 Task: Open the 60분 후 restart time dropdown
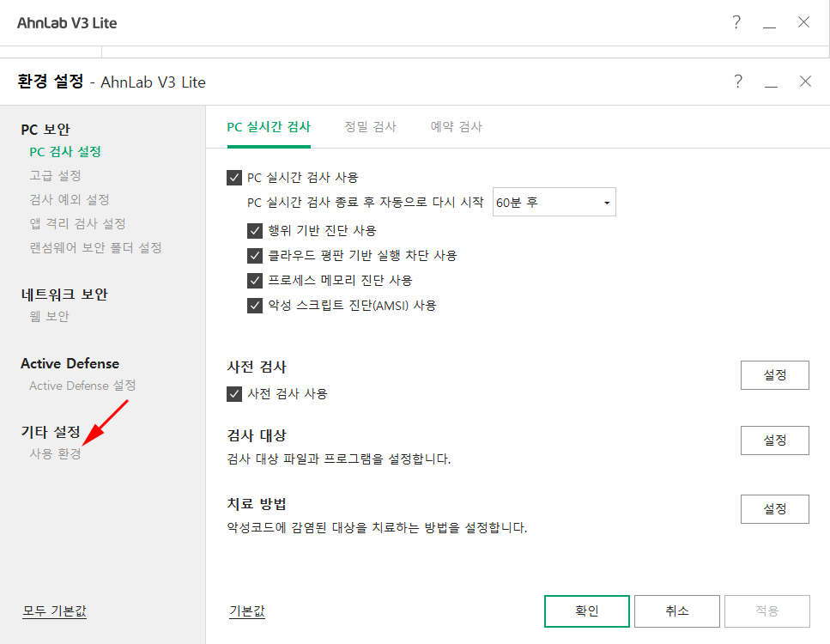coord(554,202)
